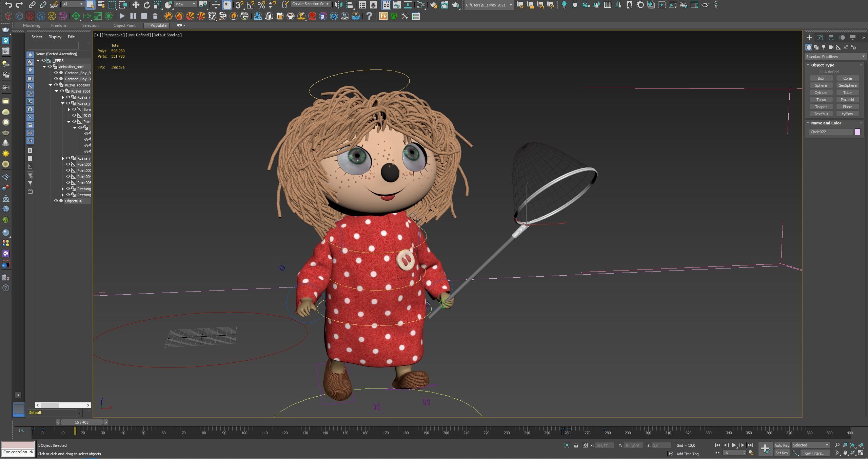The width and height of the screenshot is (868, 459).
Task: Switch to Lights category in Create panel
Action: point(824,47)
